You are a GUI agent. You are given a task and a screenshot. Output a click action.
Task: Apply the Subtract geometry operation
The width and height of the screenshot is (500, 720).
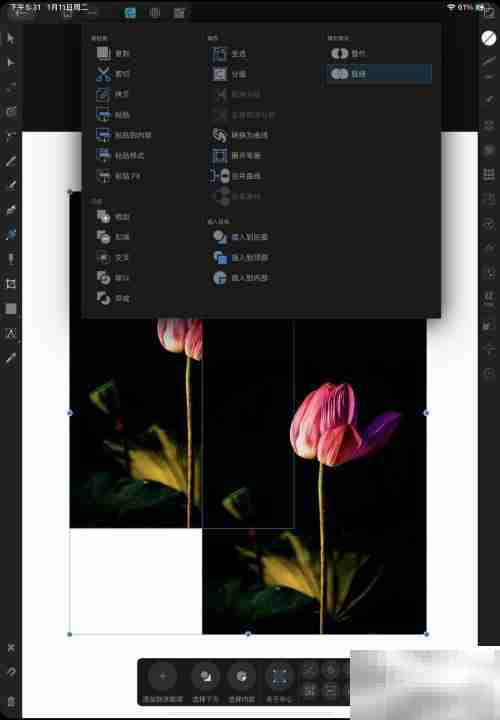coord(113,237)
